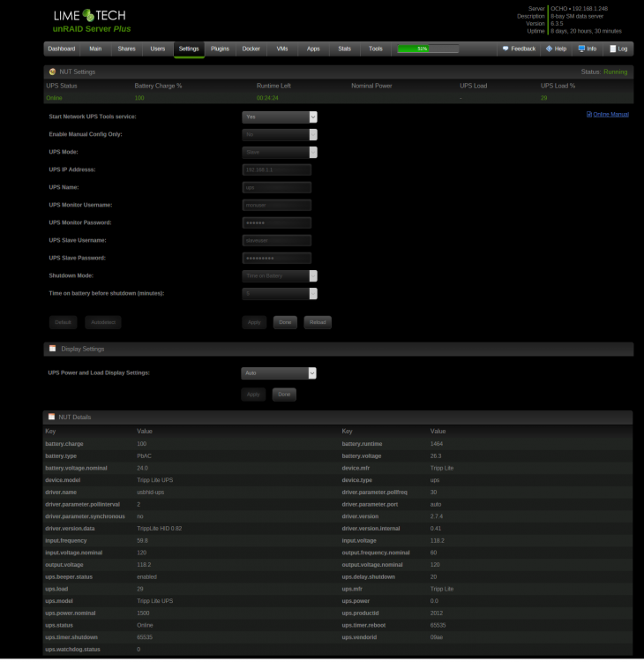Click the Help diamond icon
This screenshot has width=644, height=662.
pyautogui.click(x=549, y=49)
